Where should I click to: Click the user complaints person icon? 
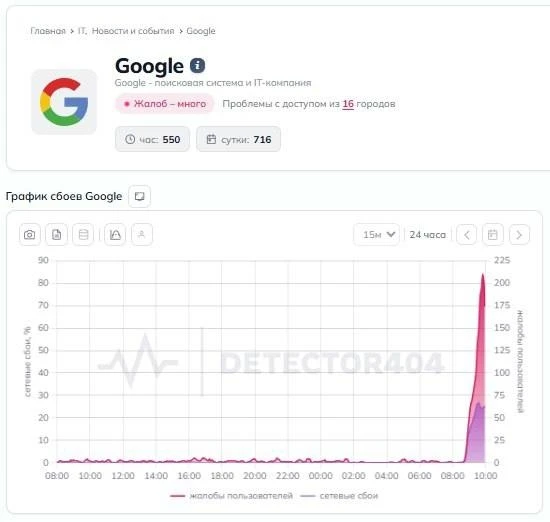point(142,234)
